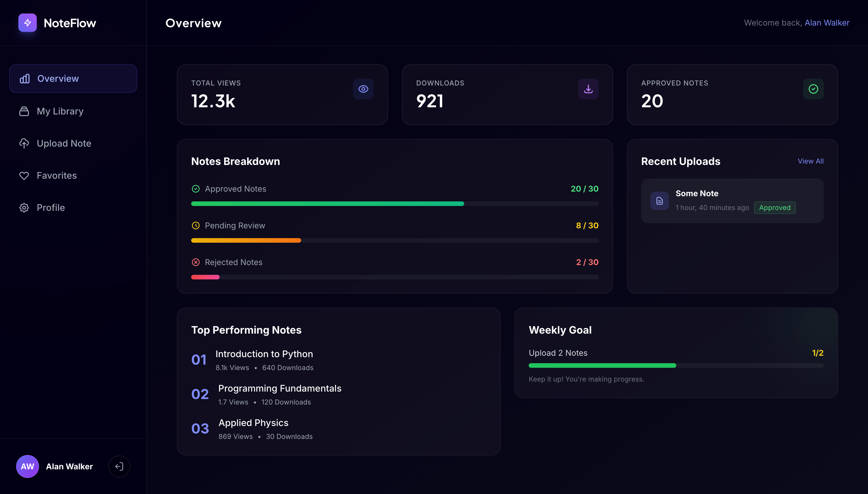The width and height of the screenshot is (868, 494).
Task: Go to My Library page
Action: click(x=60, y=111)
